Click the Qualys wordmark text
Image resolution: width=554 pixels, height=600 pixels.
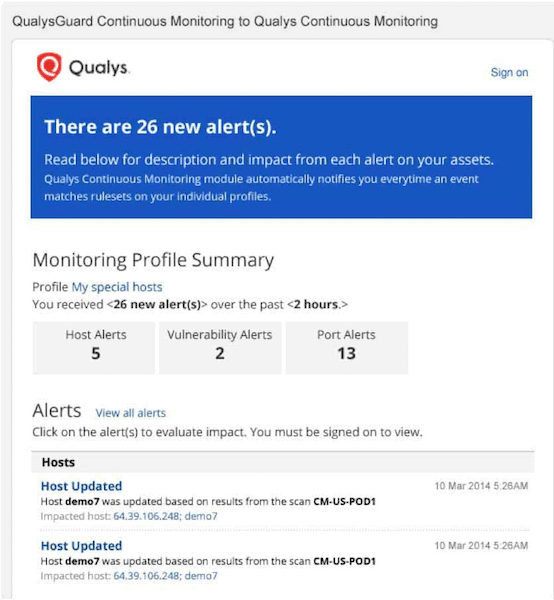99,68
